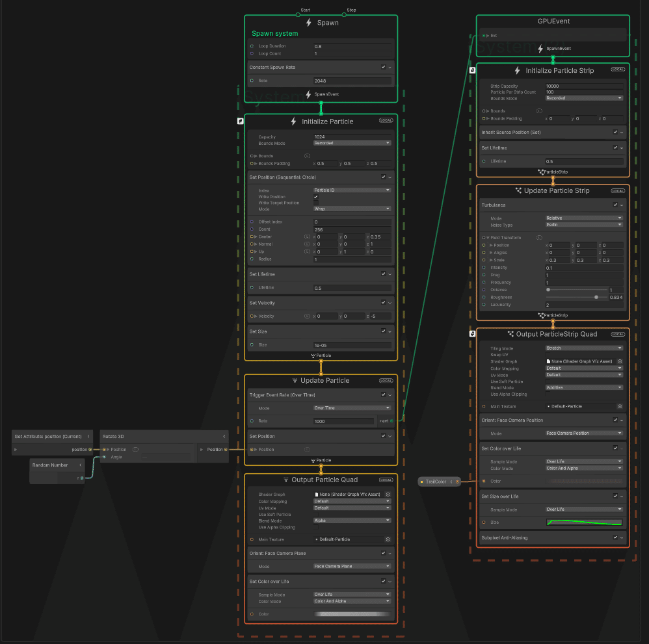The image size is (649, 644).
Task: Open the Color gradient in Output Particle Quad
Action: pos(352,614)
